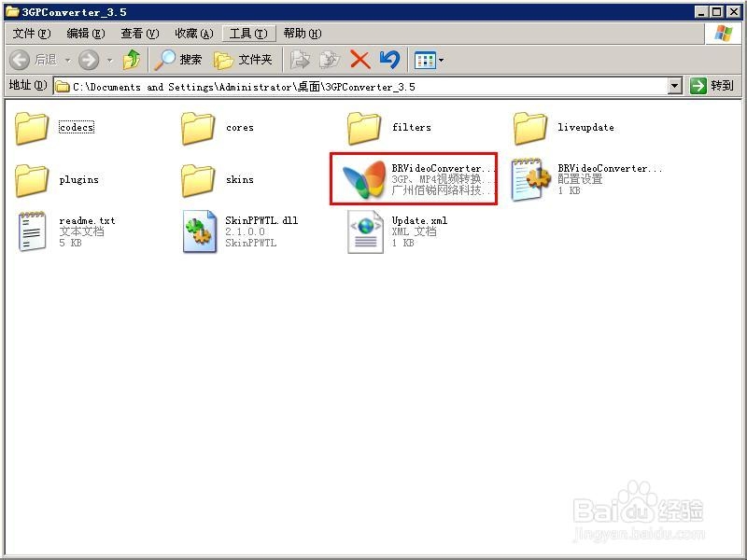
Task: Click the "liveupdate" folder name
Action: 586,127
